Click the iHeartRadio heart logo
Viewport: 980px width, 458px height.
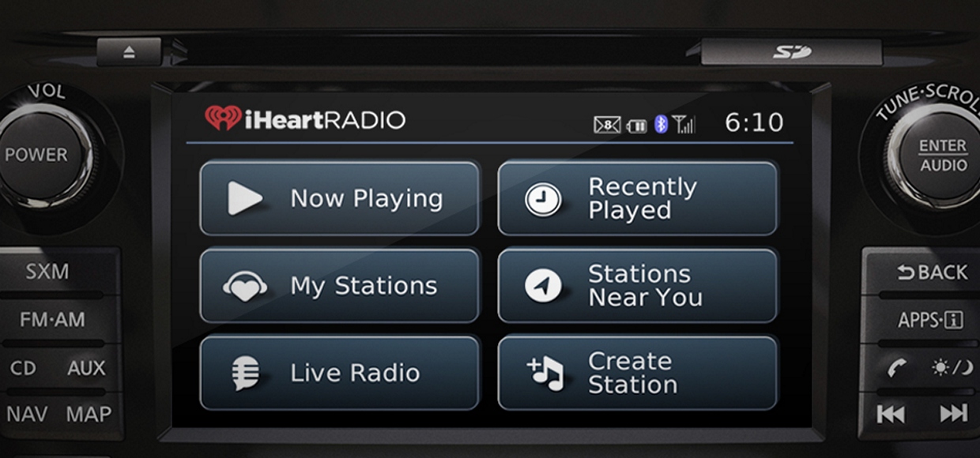coord(223,119)
